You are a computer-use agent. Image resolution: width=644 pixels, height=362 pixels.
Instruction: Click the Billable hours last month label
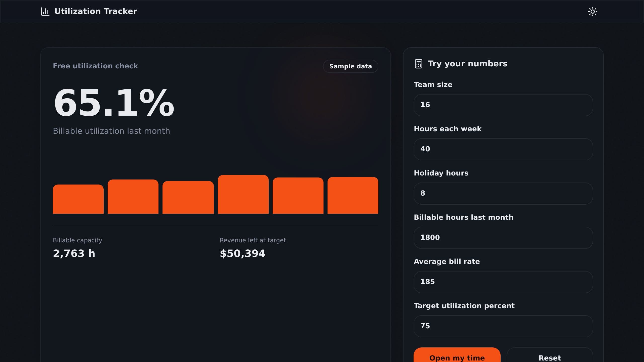pyautogui.click(x=464, y=217)
